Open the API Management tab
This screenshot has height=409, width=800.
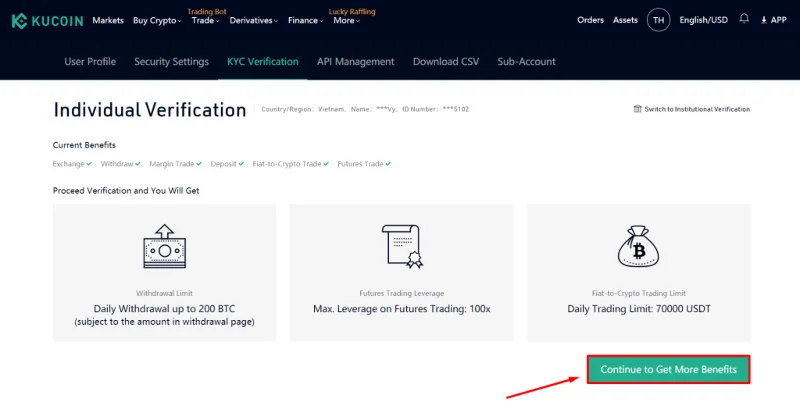click(x=356, y=62)
